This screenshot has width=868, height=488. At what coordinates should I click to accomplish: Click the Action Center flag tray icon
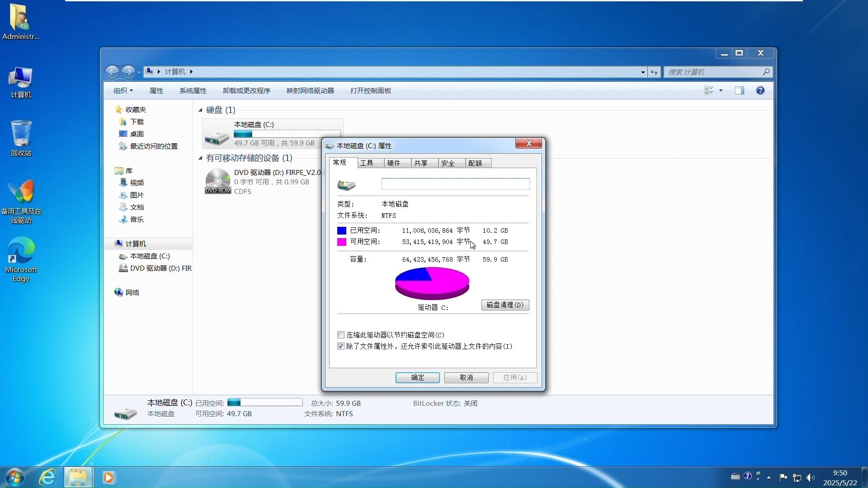pyautogui.click(x=783, y=477)
